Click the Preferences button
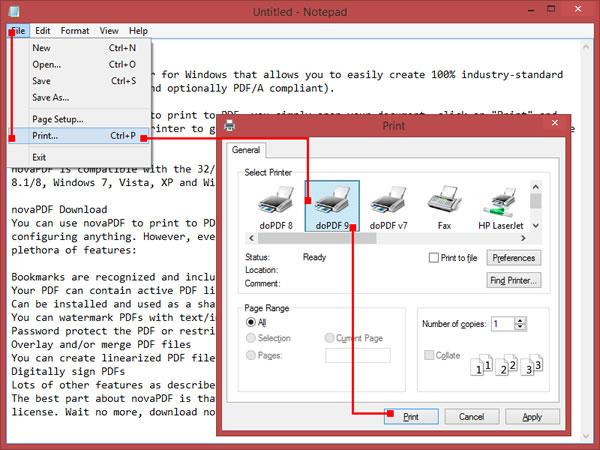Viewport: 600px width, 450px height. [x=514, y=258]
